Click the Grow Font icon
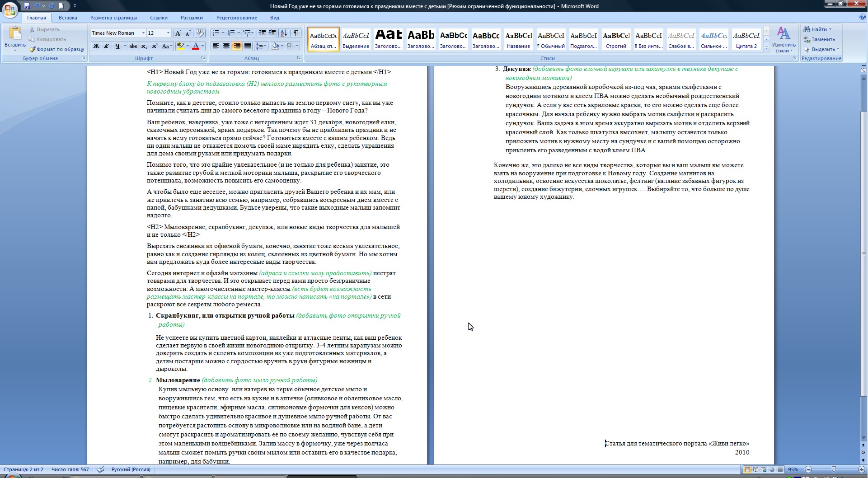 [x=178, y=33]
